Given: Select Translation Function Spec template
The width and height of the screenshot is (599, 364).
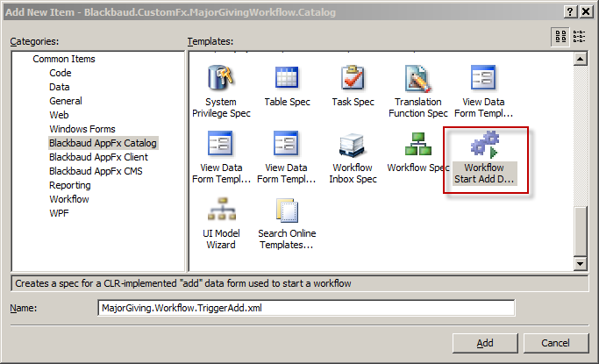Looking at the screenshot, I should pos(418,92).
